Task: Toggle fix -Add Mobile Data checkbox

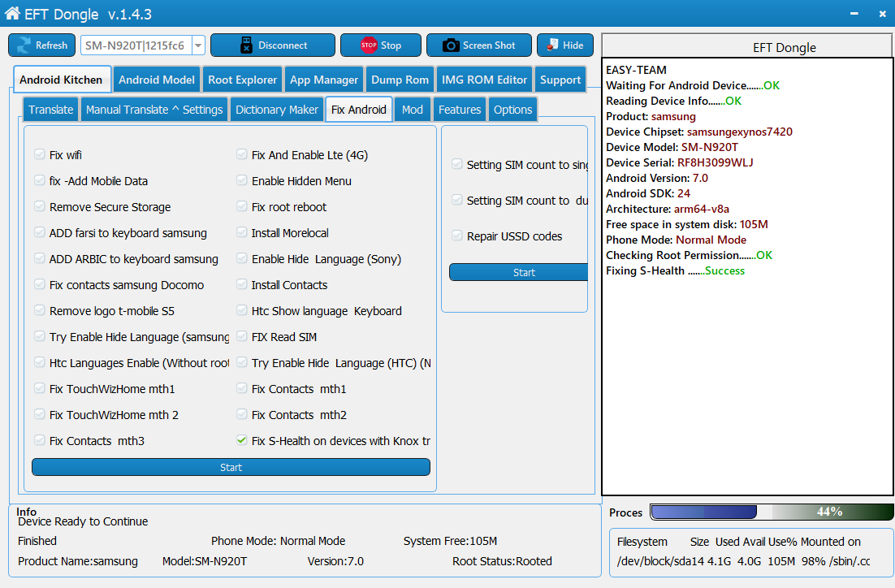Action: [39, 180]
